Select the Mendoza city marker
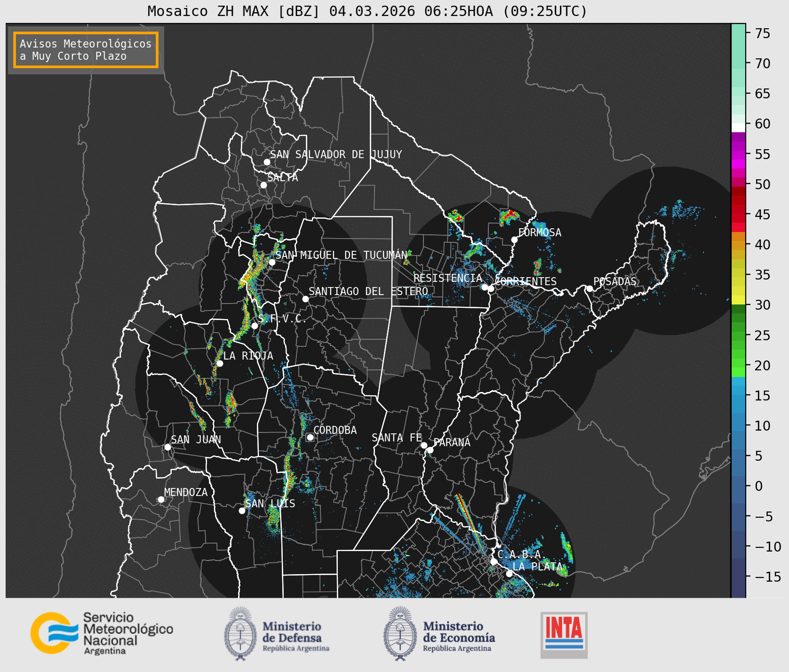 (x=161, y=499)
